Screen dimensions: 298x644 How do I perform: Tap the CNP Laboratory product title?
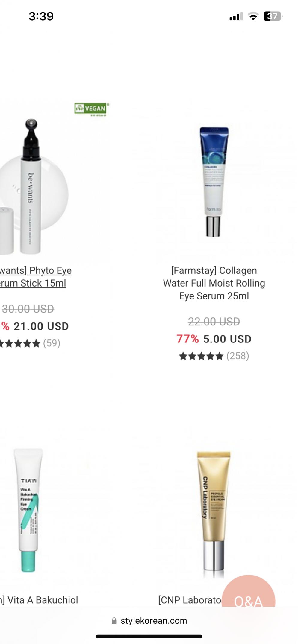coord(189,600)
